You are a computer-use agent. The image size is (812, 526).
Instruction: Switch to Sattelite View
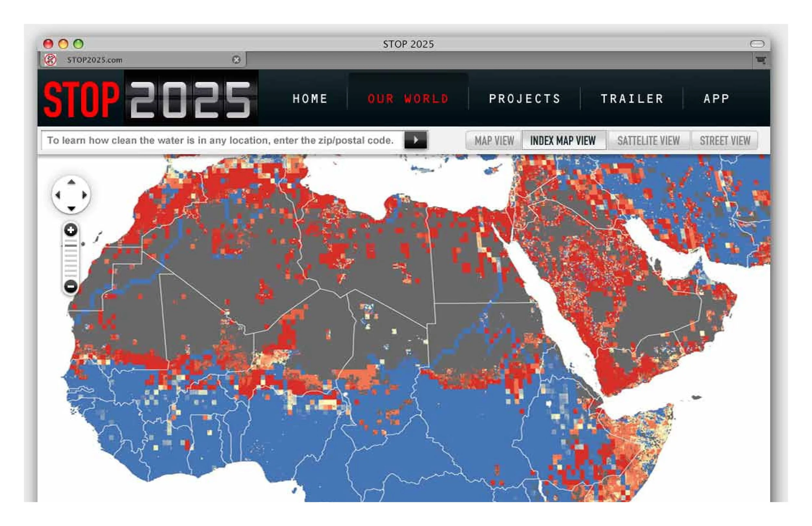[x=649, y=140]
